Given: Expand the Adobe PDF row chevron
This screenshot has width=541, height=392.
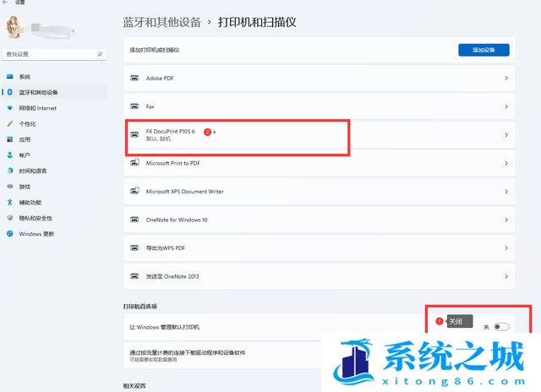Looking at the screenshot, I should click(506, 79).
